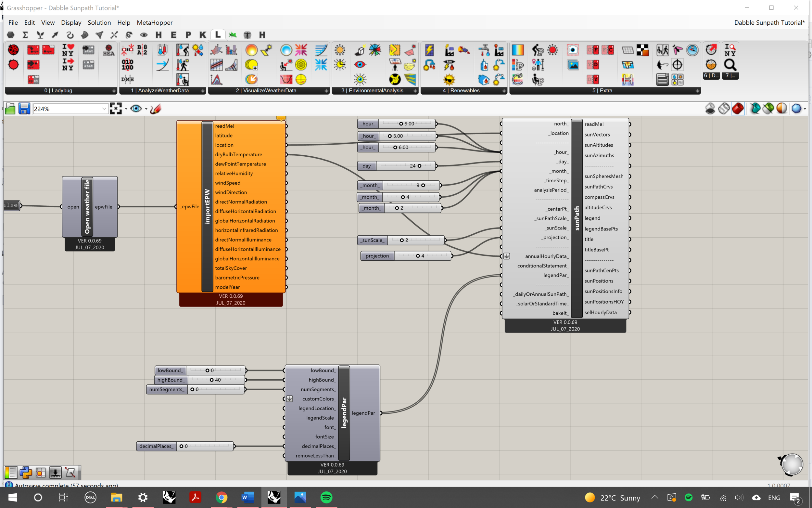Click the _day_ slider handle at 24

[x=419, y=166]
